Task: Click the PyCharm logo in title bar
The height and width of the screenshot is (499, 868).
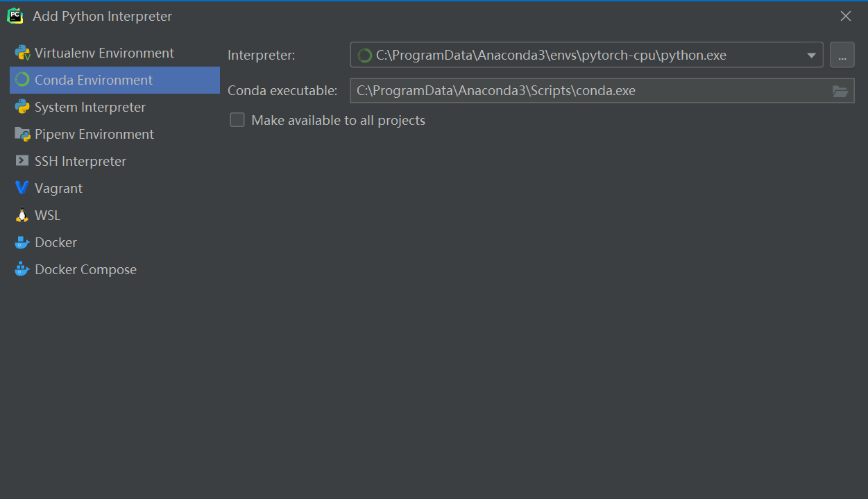Action: coord(15,15)
